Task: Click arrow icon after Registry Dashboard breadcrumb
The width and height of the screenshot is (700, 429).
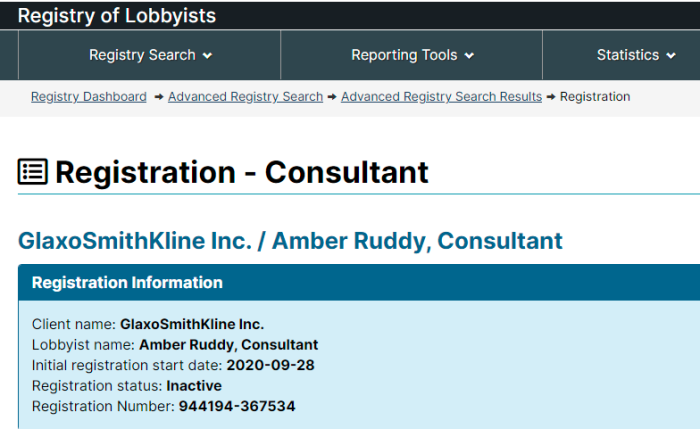Action: click(x=158, y=97)
